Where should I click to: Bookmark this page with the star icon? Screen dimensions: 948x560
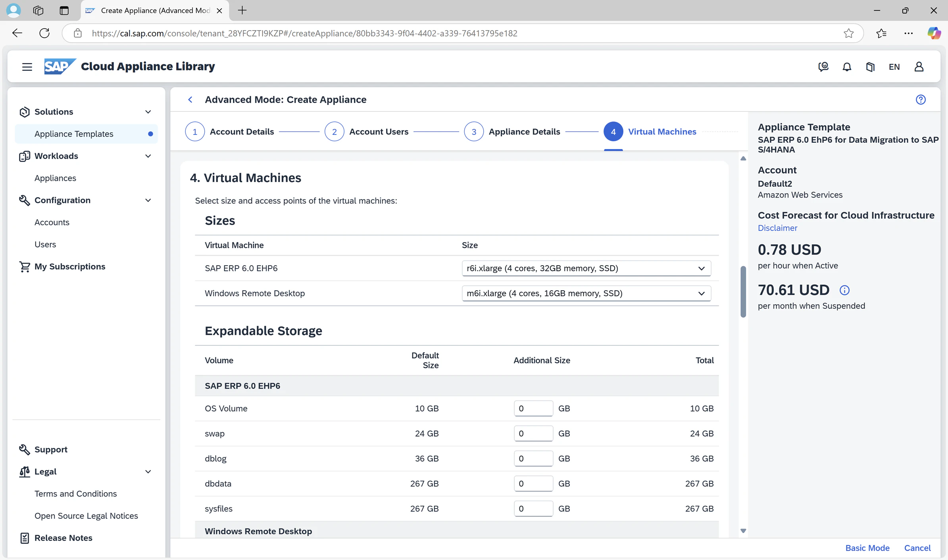point(848,33)
